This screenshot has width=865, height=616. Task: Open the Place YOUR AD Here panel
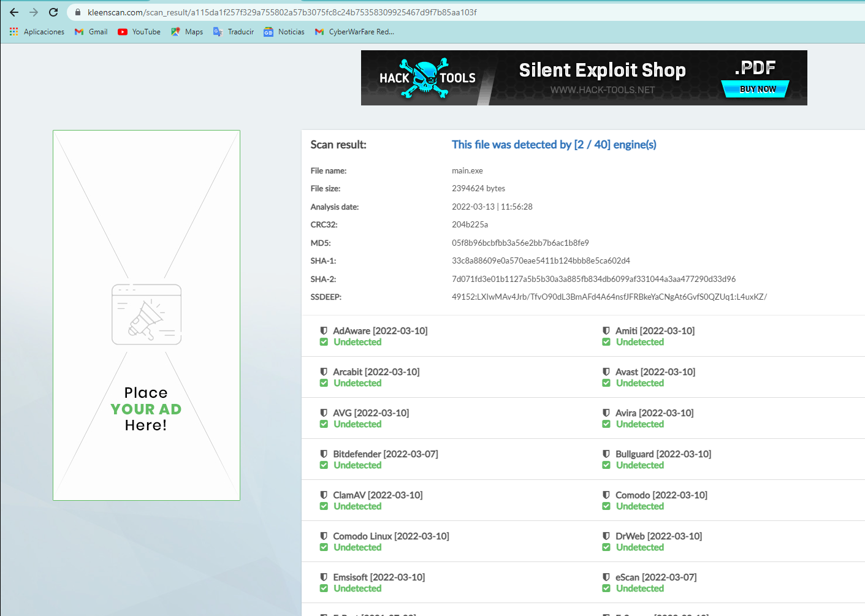[147, 315]
